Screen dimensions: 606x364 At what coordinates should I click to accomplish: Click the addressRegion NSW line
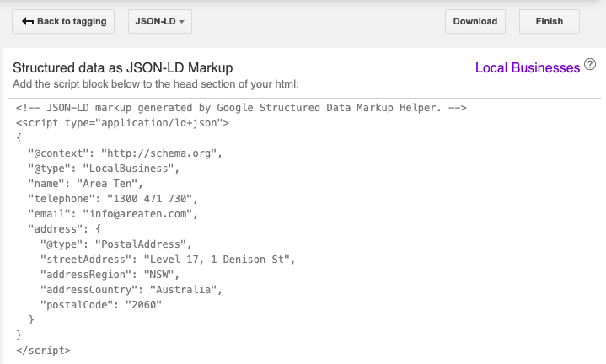point(110,275)
